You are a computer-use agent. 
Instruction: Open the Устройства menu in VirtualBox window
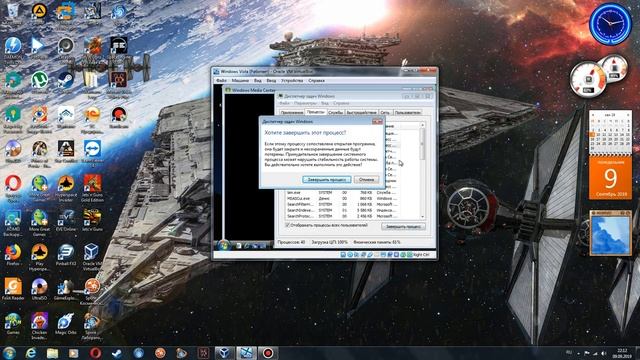[x=292, y=81]
